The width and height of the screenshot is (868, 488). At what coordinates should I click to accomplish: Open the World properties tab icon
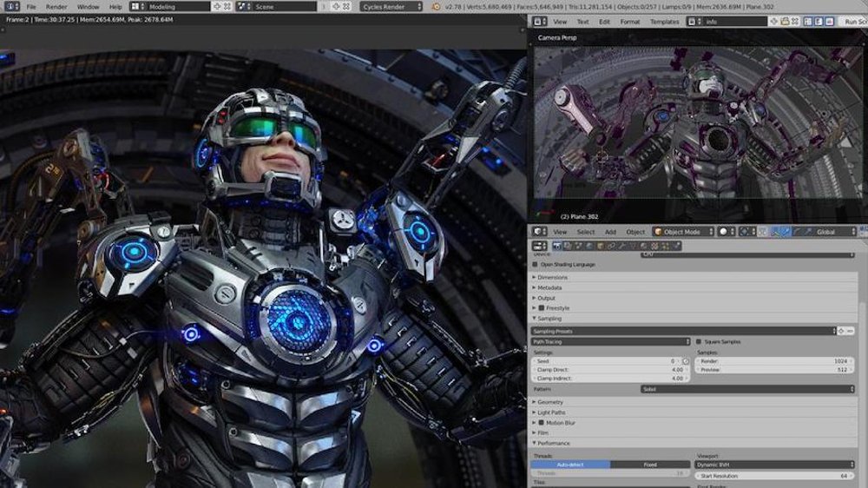point(589,247)
